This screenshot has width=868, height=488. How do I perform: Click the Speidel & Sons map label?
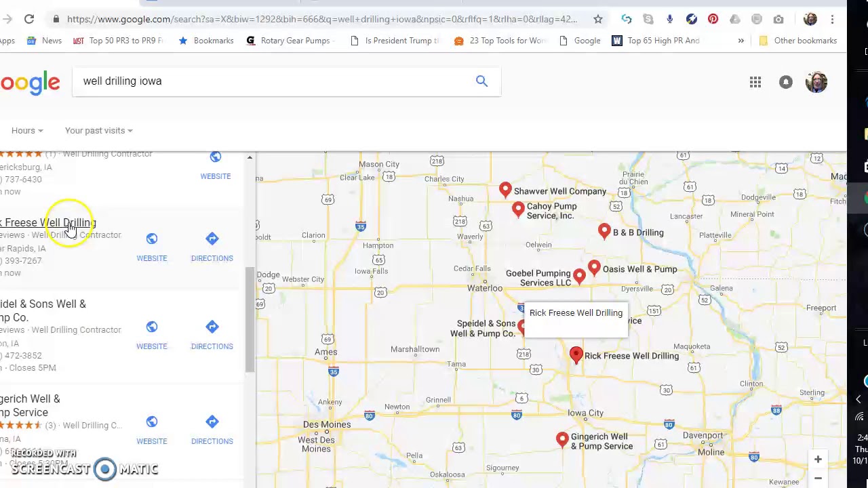click(483, 329)
